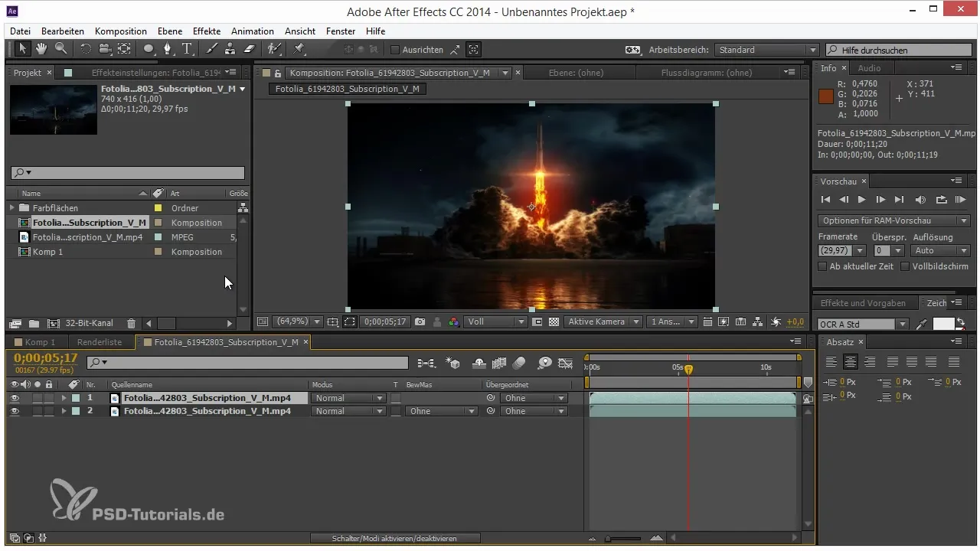Select the Eraser tool
Viewport: 980px width, 551px height.
(x=248, y=49)
